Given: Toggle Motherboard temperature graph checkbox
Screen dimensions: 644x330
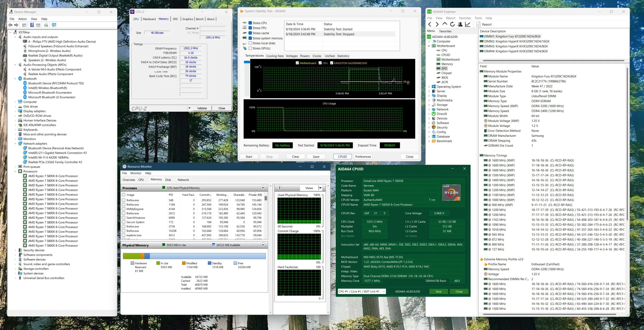Looking at the screenshot, I should coord(297,63).
